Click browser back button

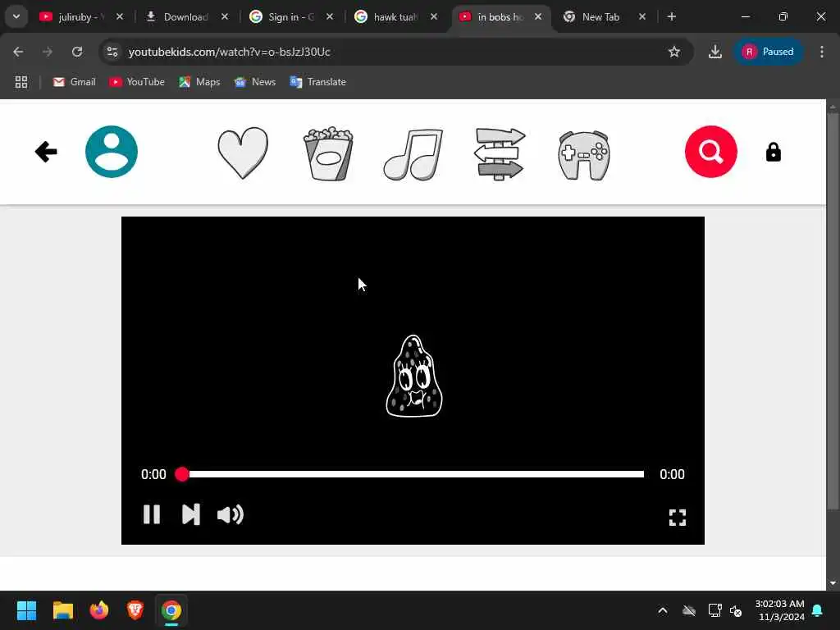(18, 52)
